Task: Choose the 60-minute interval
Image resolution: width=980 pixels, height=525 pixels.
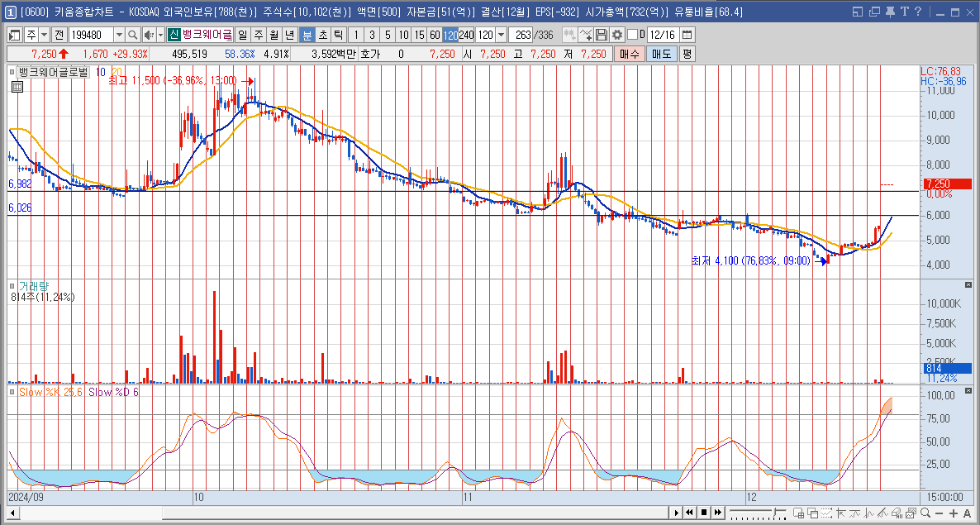Action: pyautogui.click(x=435, y=35)
